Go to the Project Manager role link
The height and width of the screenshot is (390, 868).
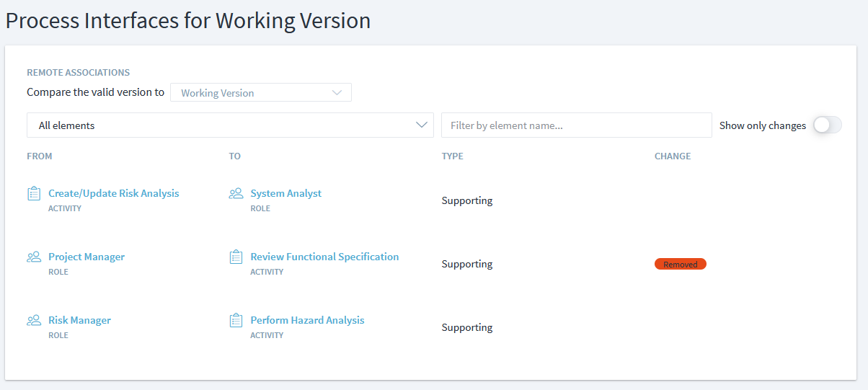click(87, 257)
